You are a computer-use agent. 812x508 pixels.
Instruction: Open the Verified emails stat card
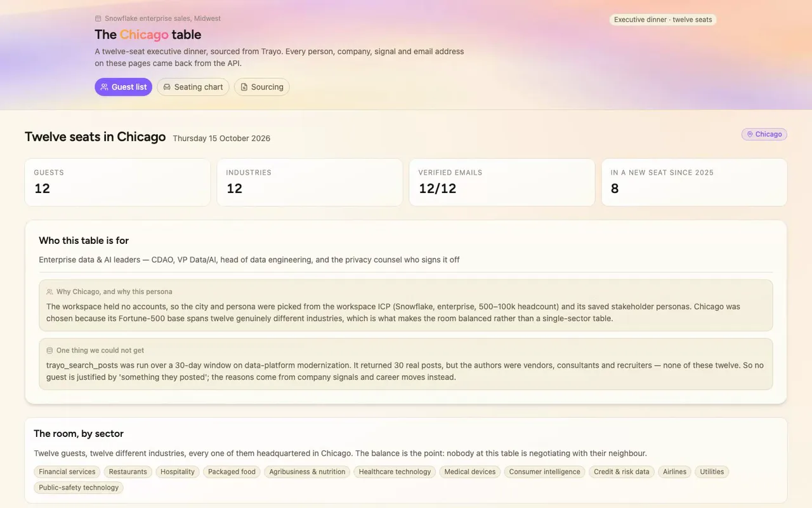pyautogui.click(x=502, y=182)
